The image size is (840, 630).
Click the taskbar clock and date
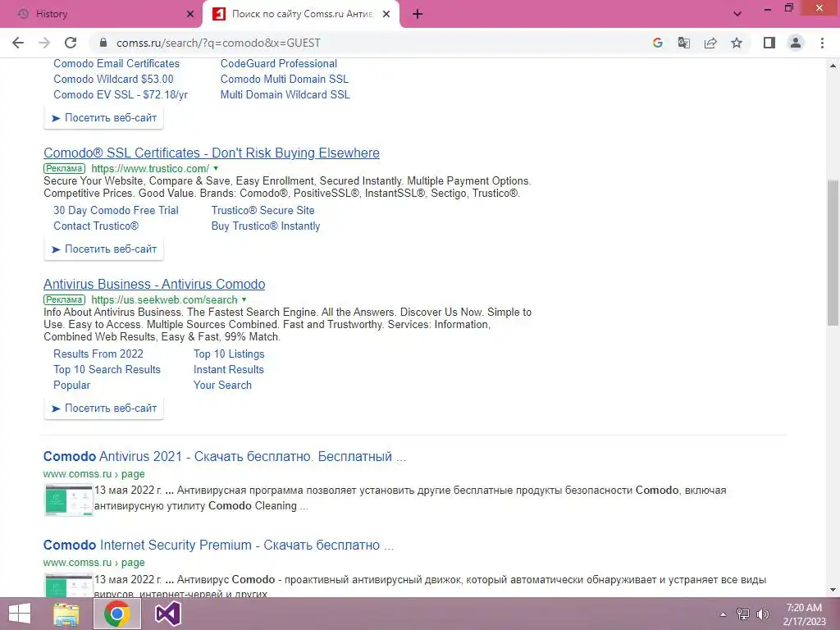[x=804, y=614]
